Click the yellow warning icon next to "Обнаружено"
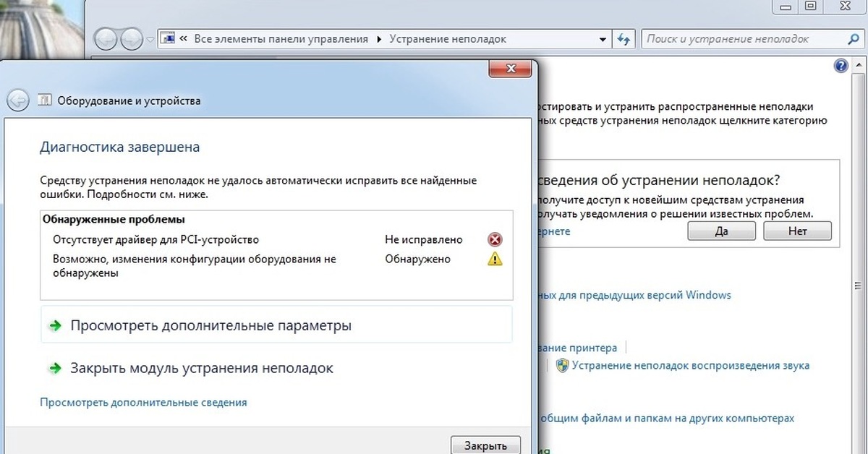The image size is (868, 454). tap(495, 259)
